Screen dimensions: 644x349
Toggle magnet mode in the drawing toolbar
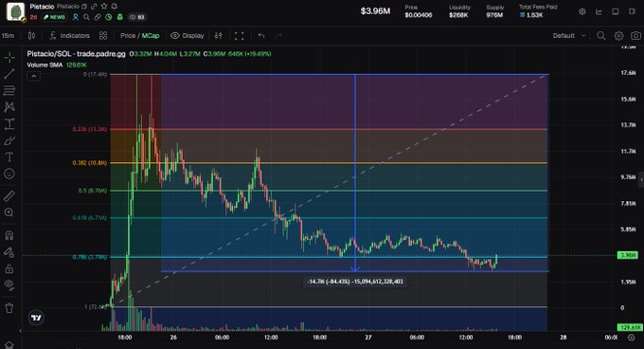pos(9,235)
